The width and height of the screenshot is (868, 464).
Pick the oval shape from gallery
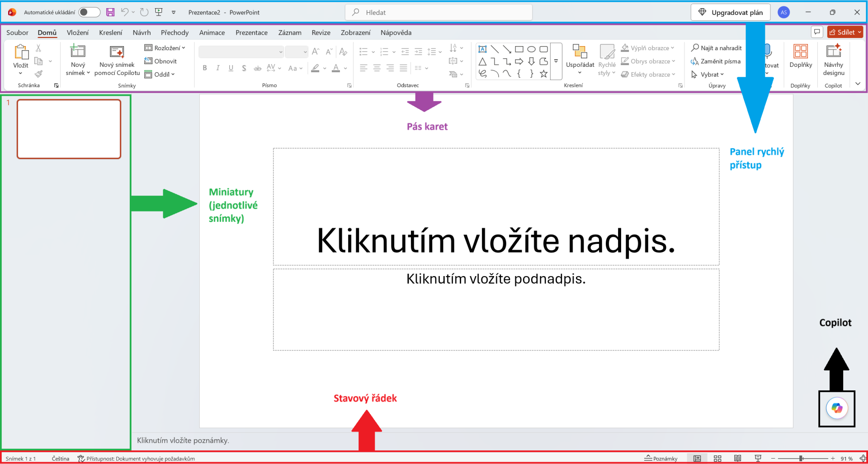(x=532, y=49)
